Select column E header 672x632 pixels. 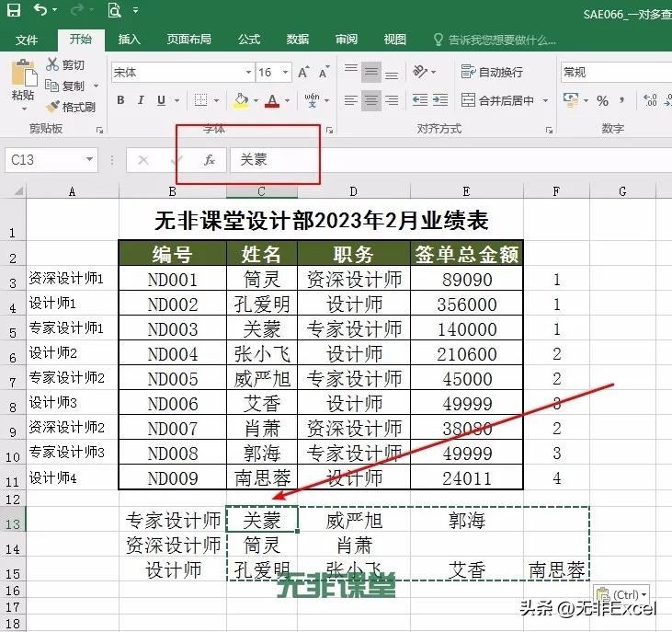[x=467, y=191]
